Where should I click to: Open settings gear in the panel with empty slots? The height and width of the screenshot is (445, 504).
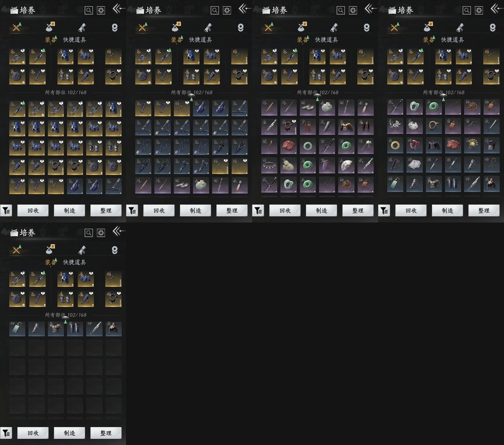click(101, 233)
